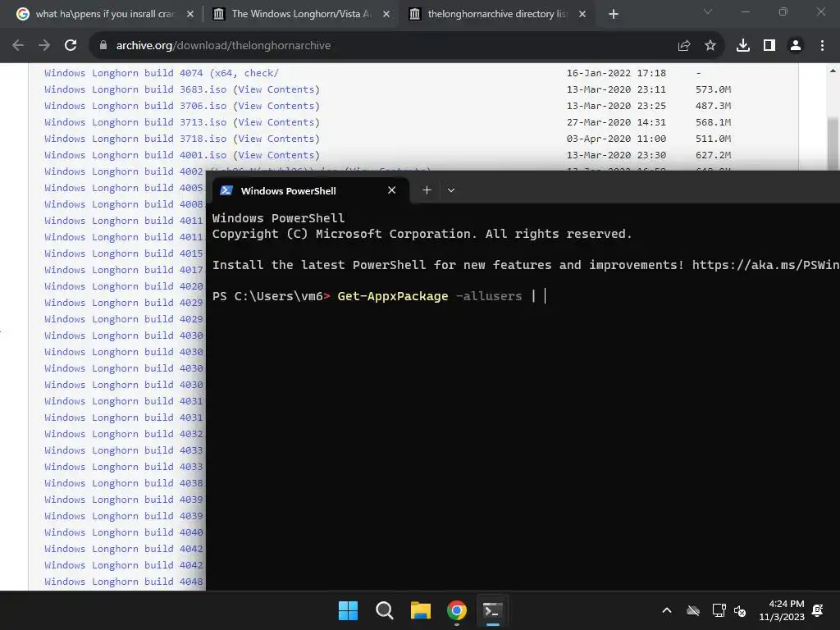Share this page icon in address bar
This screenshot has width=840, height=630.
click(x=684, y=46)
